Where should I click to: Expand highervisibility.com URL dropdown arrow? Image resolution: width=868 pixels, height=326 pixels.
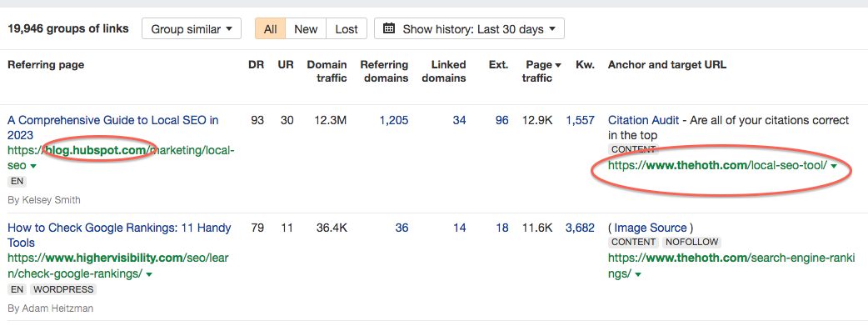149,273
